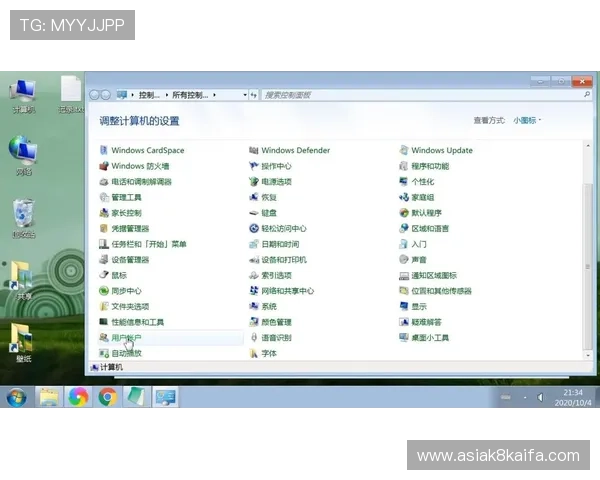Open 系统 link

[x=269, y=306]
